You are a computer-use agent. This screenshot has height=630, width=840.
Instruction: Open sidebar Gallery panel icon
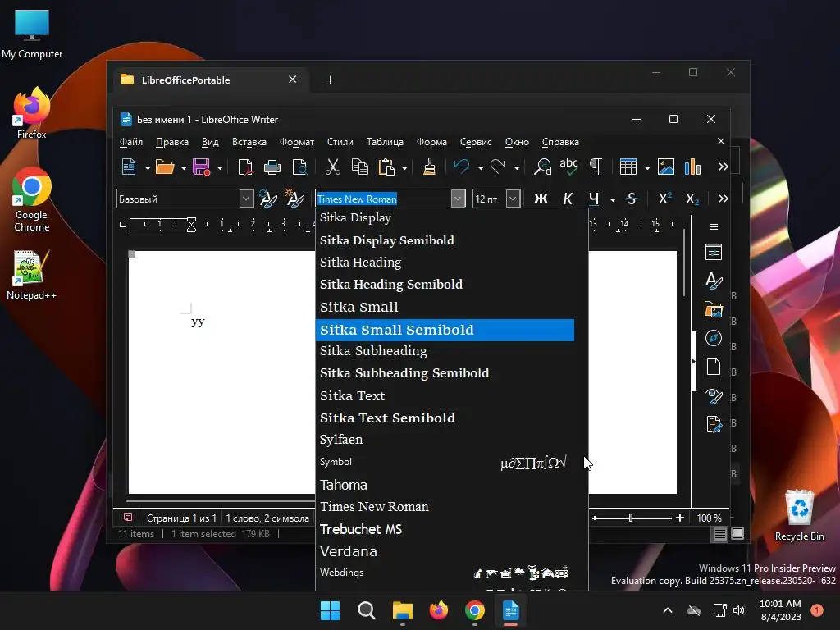[714, 309]
